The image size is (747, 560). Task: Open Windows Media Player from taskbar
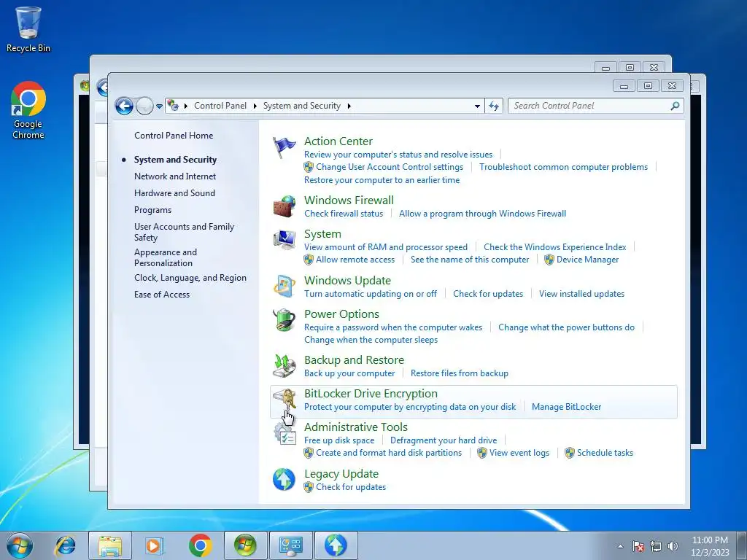[x=155, y=545]
